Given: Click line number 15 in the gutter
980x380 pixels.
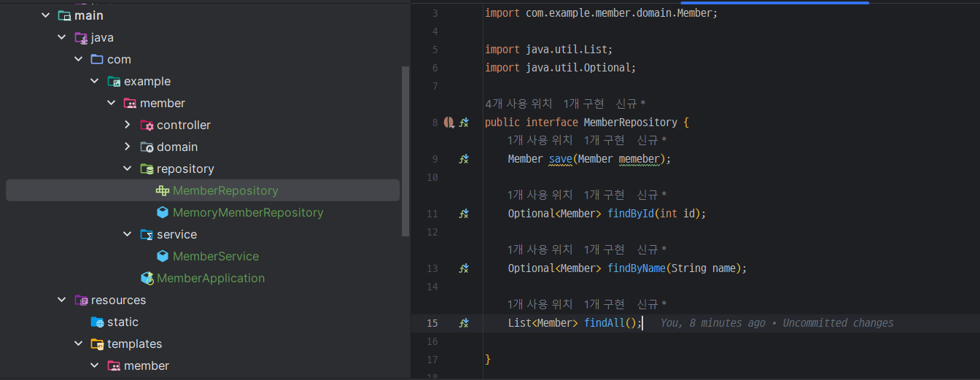Looking at the screenshot, I should tap(432, 323).
